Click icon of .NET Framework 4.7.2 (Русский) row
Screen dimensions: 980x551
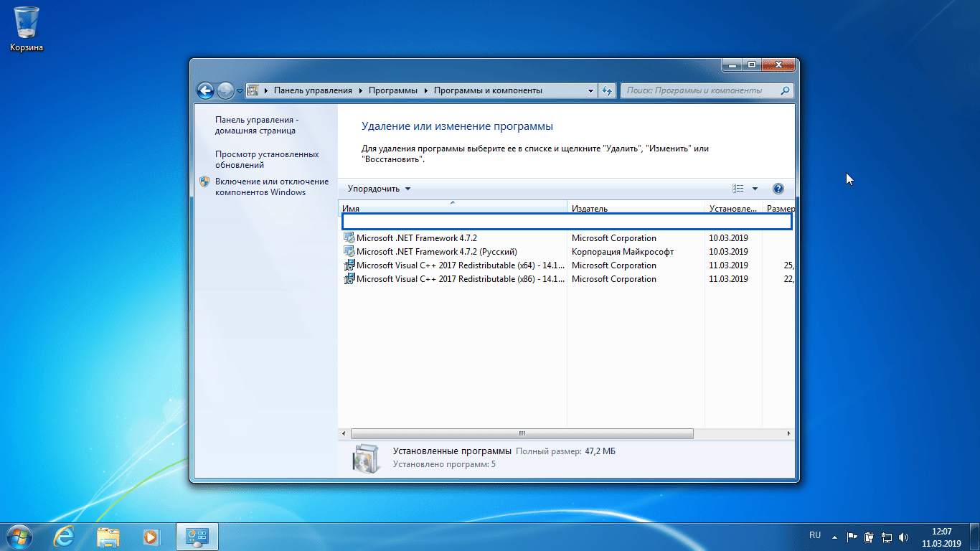(349, 252)
